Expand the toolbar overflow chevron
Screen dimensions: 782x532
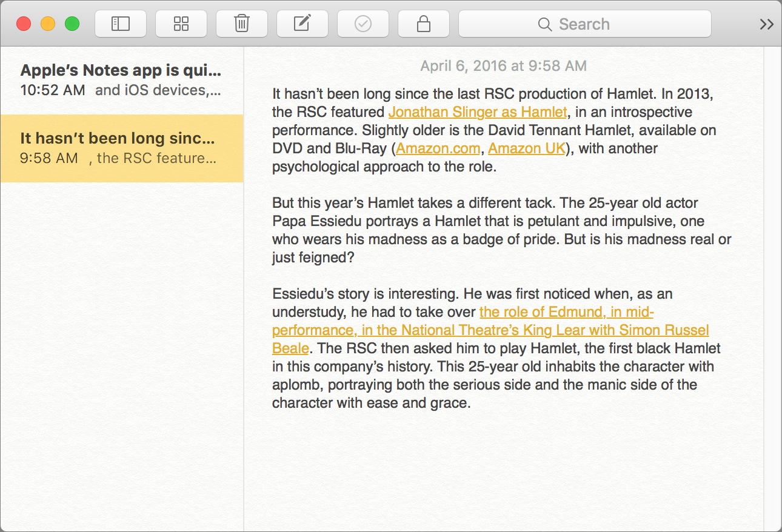coord(766,24)
